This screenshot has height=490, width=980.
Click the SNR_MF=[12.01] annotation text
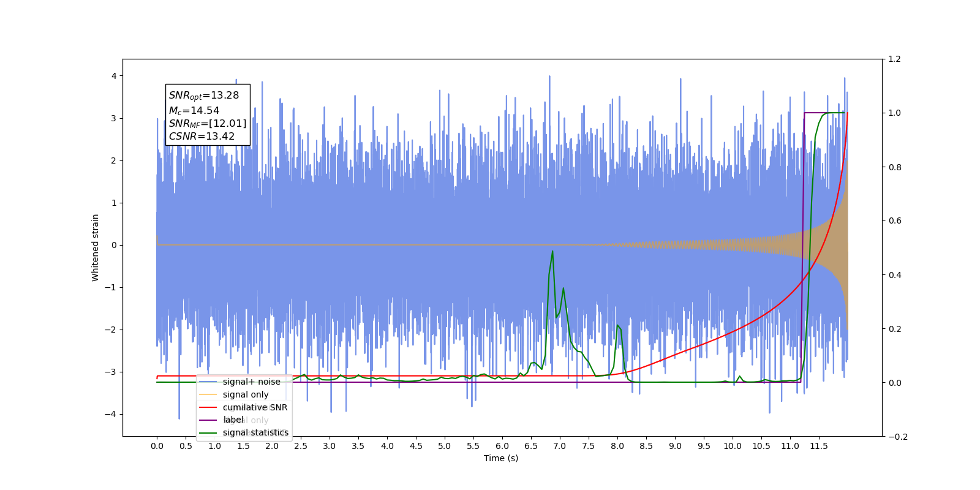208,124
